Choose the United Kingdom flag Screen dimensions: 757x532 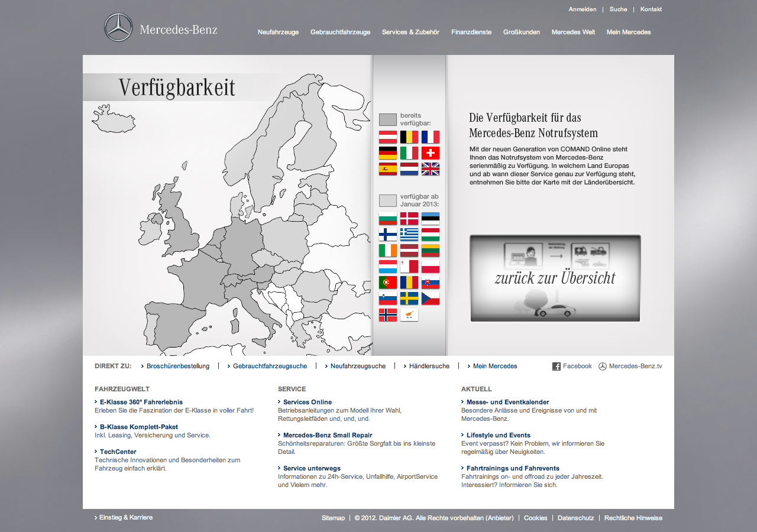click(x=431, y=169)
